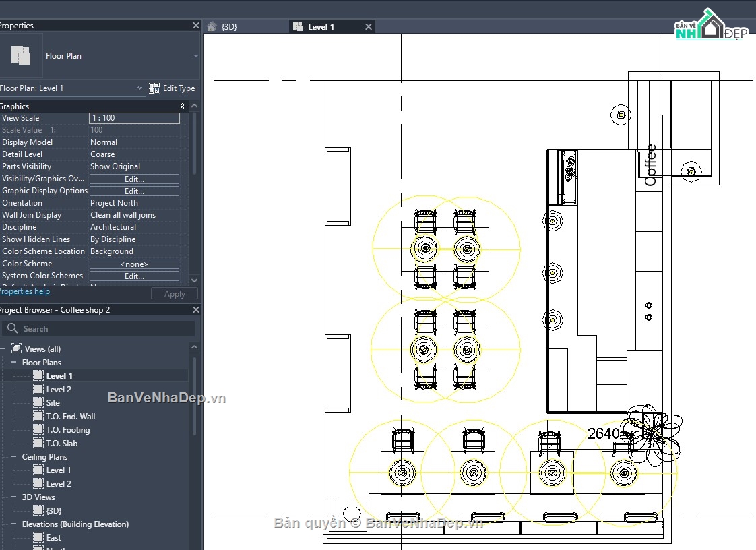Viewport: 756px width, 550px height.
Task: Click the Edit Type button
Action: coord(172,88)
